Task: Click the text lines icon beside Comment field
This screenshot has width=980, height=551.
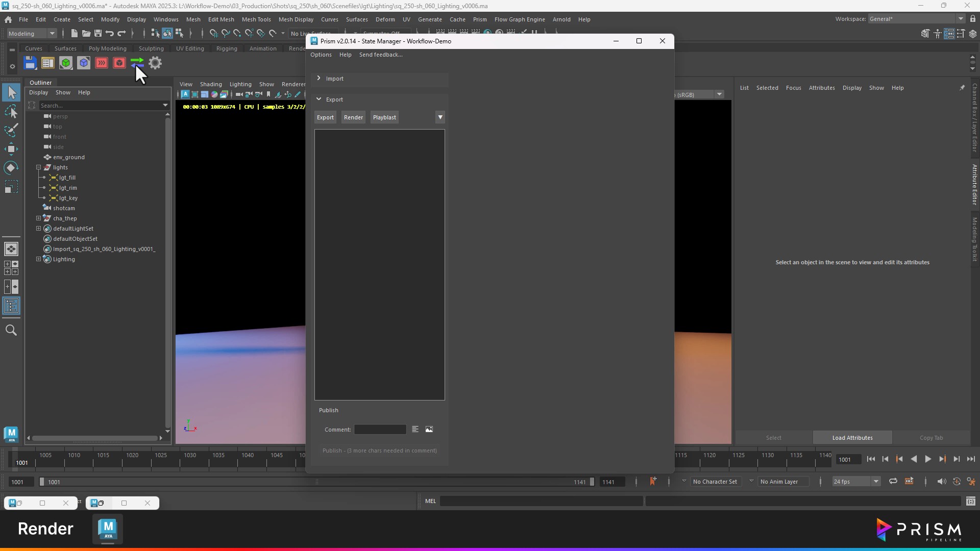Action: pyautogui.click(x=415, y=430)
